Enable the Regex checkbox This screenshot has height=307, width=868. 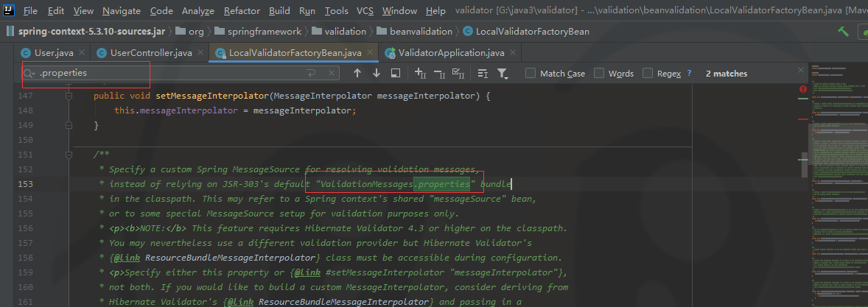coord(648,73)
